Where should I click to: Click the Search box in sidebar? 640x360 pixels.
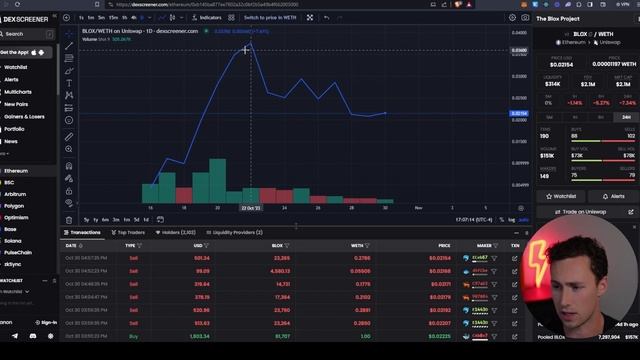(27, 34)
